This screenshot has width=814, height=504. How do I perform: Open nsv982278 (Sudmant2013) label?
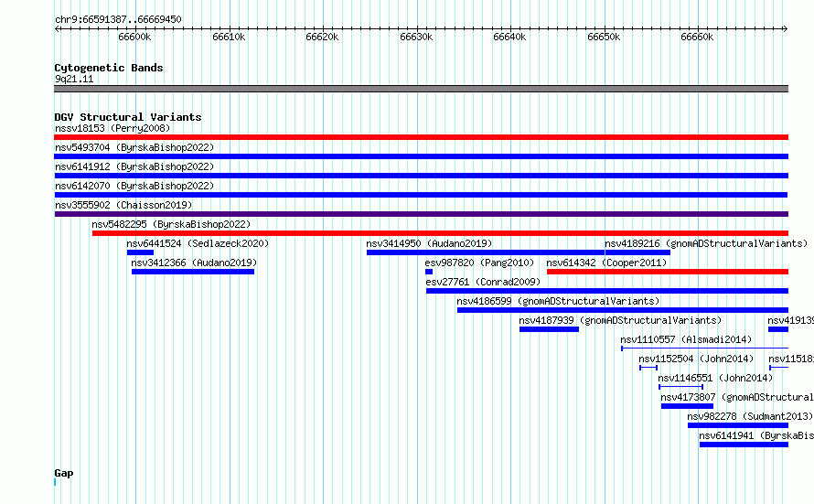click(x=750, y=416)
